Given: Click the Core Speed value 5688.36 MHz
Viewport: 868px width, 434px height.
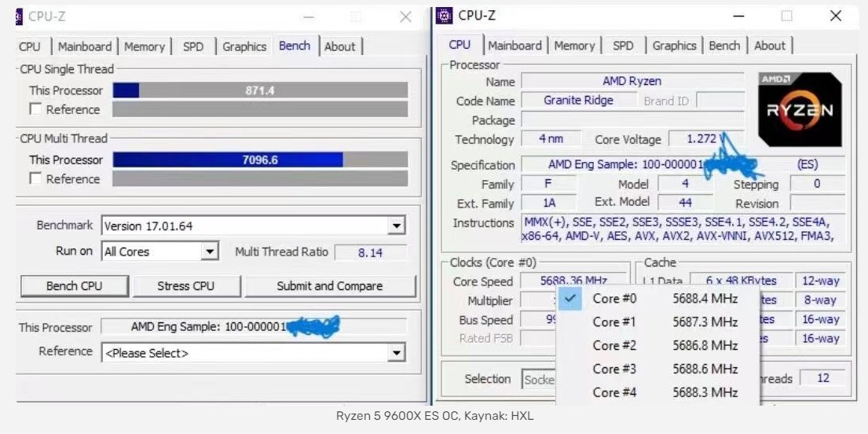Looking at the screenshot, I should [x=573, y=281].
